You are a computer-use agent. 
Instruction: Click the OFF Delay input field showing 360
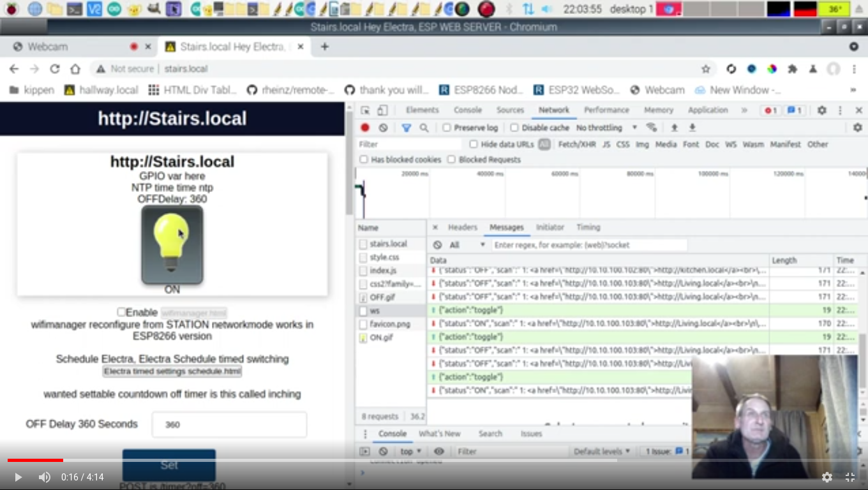tap(228, 424)
